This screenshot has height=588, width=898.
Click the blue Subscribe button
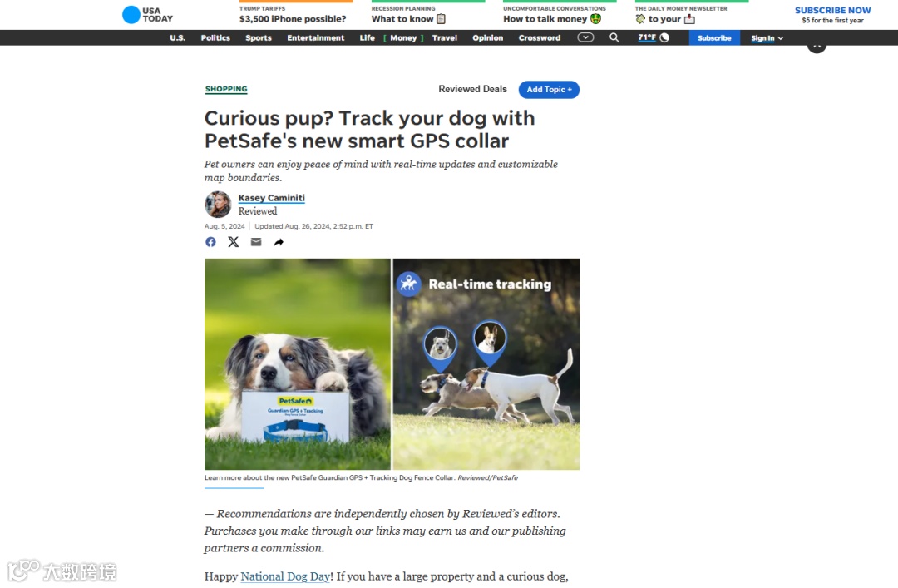(714, 37)
